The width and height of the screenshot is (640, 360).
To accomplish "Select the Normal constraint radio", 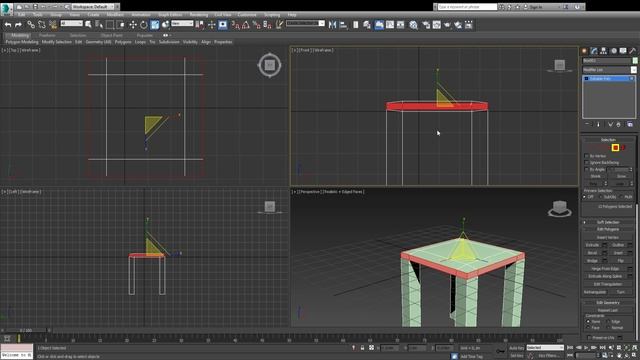I will click(x=608, y=327).
